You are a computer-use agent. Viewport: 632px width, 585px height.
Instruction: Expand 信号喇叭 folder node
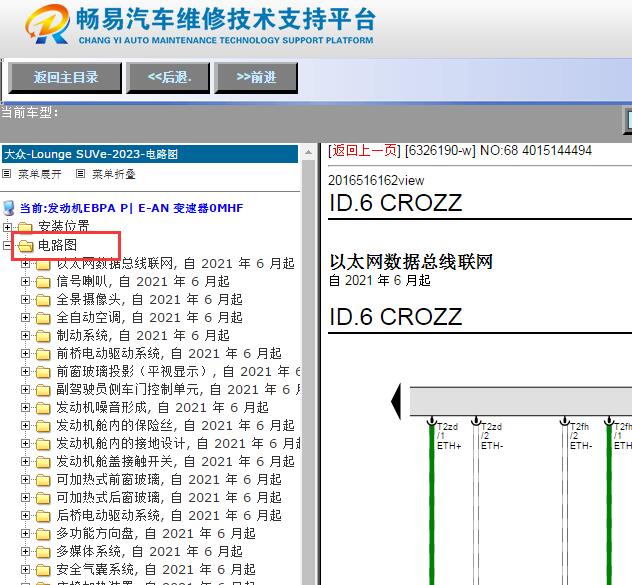tap(25, 281)
